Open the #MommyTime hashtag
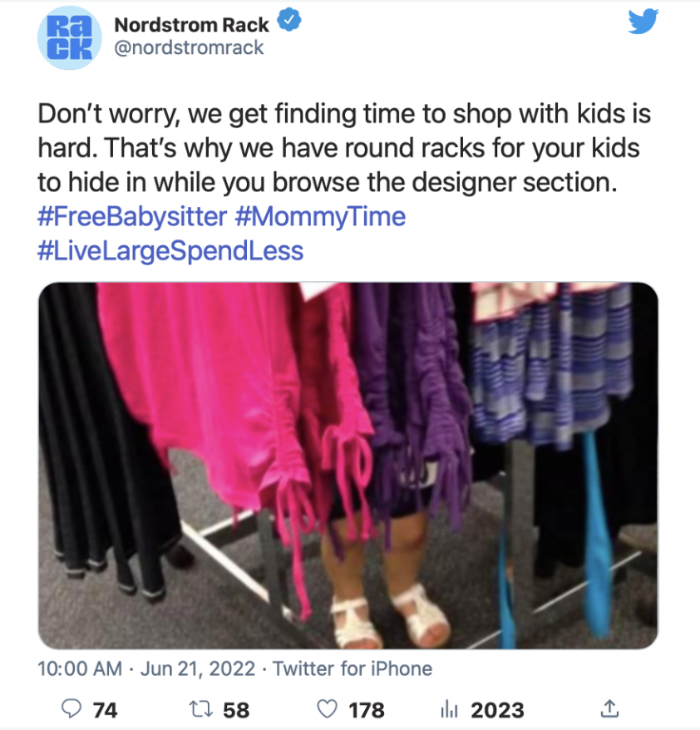700x730 pixels. [x=321, y=216]
